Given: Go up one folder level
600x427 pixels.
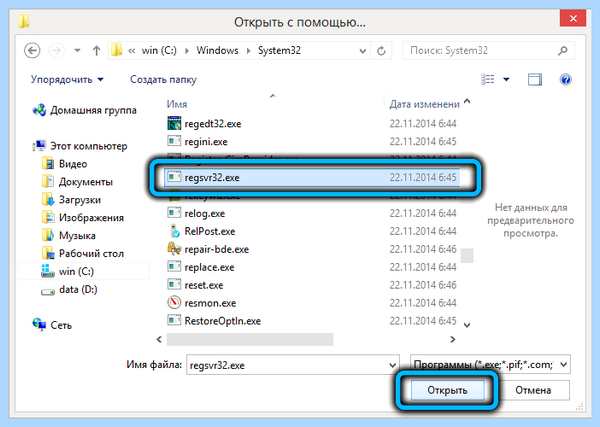Looking at the screenshot, I should tap(96, 51).
